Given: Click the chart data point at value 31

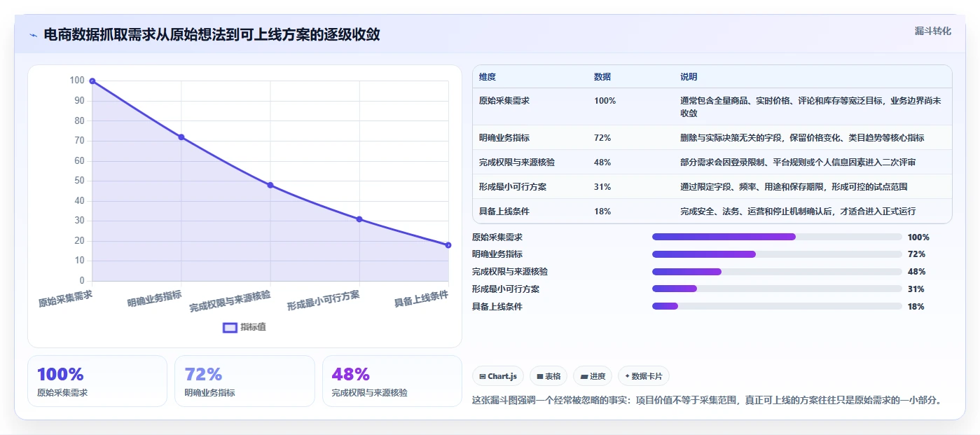Looking at the screenshot, I should [x=359, y=219].
